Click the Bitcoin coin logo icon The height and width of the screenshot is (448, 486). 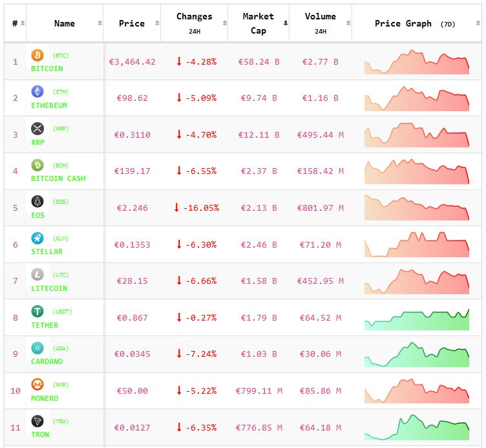(x=37, y=56)
